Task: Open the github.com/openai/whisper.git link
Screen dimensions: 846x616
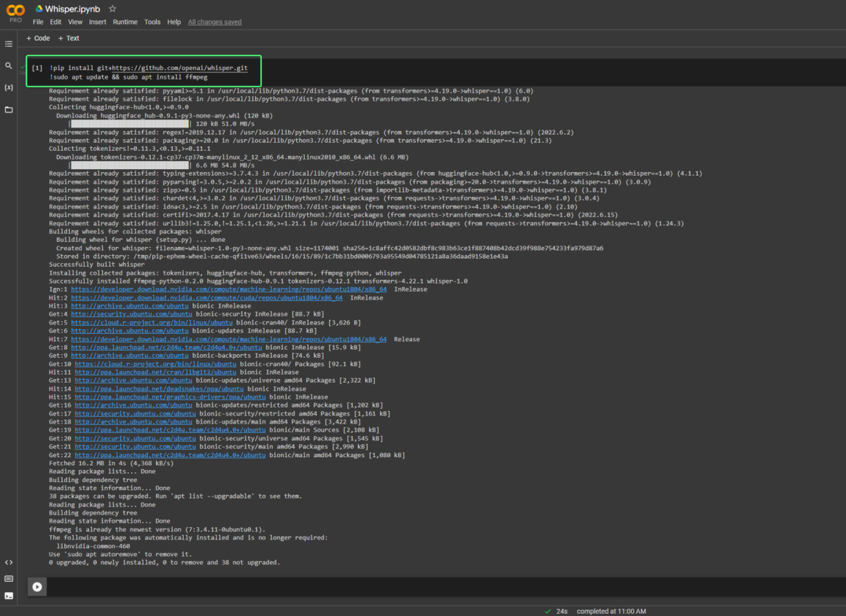Action: [179, 68]
